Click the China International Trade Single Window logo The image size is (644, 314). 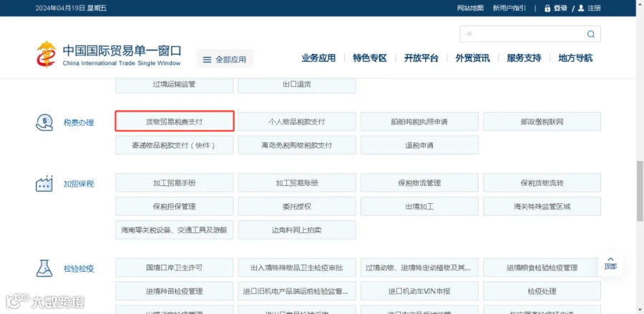[x=109, y=54]
